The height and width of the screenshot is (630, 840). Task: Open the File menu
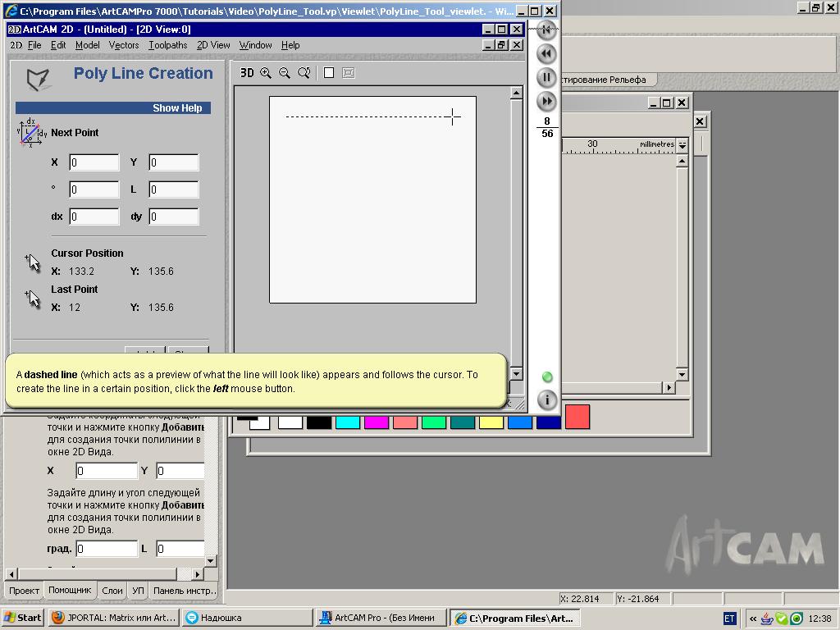click(34, 45)
